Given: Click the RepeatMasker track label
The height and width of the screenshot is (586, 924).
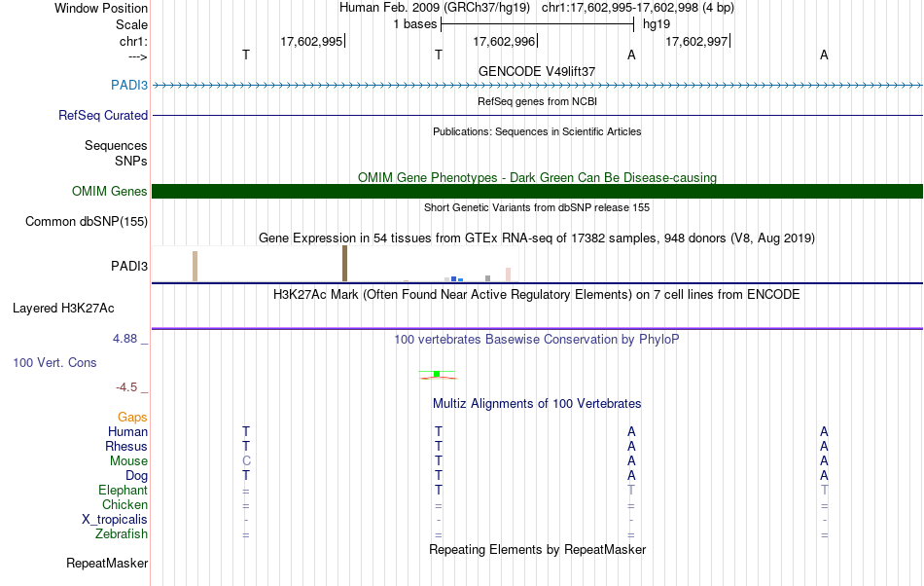Looking at the screenshot, I should (x=107, y=564).
